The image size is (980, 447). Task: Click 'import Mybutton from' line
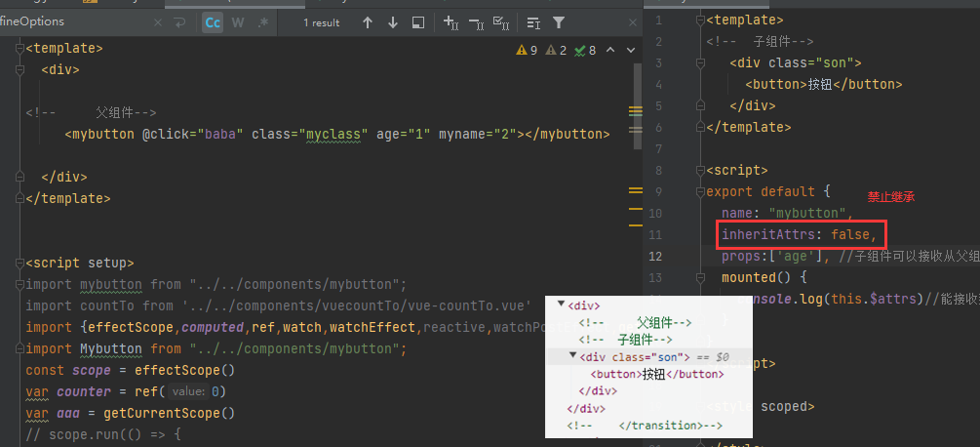pos(216,348)
